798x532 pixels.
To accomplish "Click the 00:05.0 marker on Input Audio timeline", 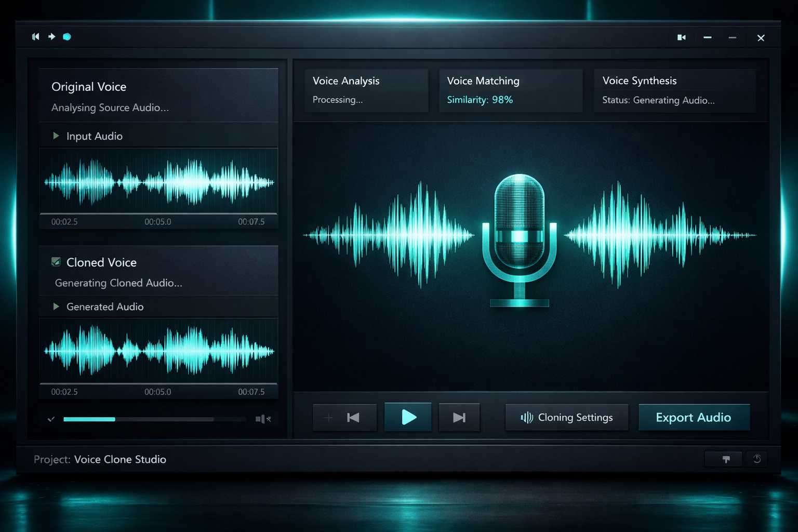I will [x=157, y=222].
